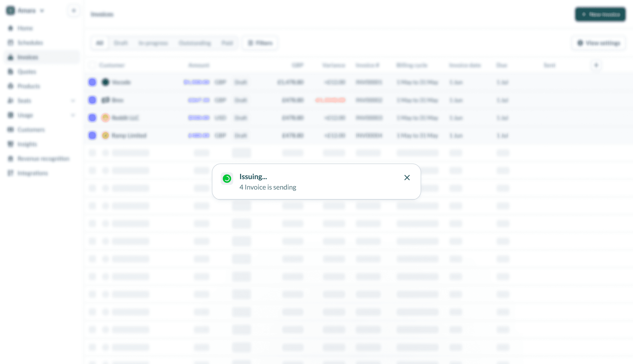Select the Invoices icon in sidebar
This screenshot has height=364, width=633.
pos(10,57)
